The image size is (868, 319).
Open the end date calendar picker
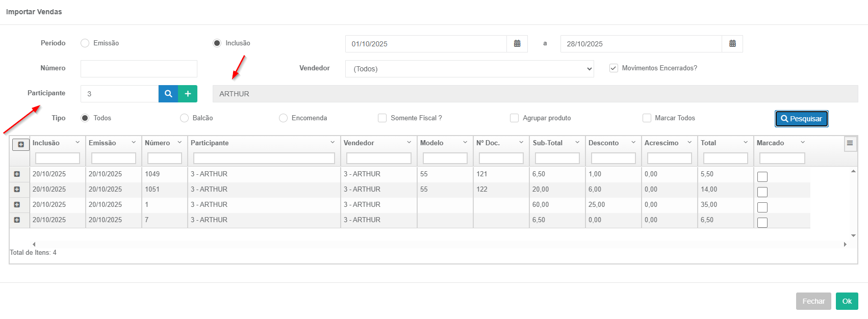coord(732,44)
